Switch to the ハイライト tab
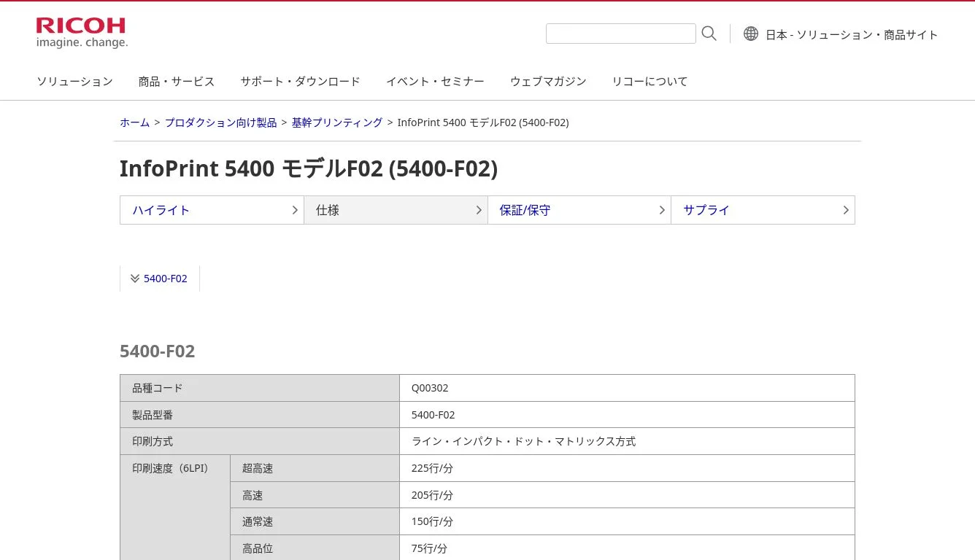This screenshot has height=560, width=975. click(212, 210)
